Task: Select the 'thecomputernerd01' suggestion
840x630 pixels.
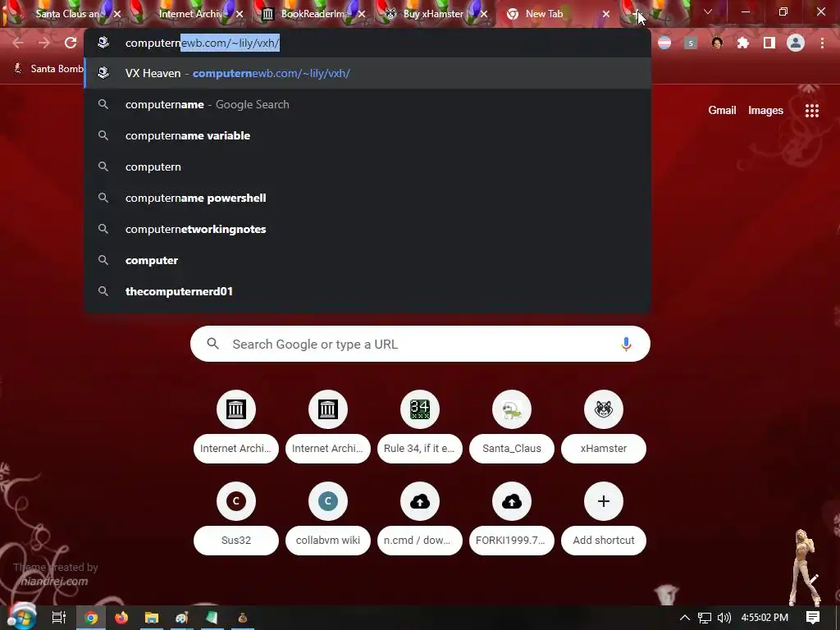Action: click(368, 291)
